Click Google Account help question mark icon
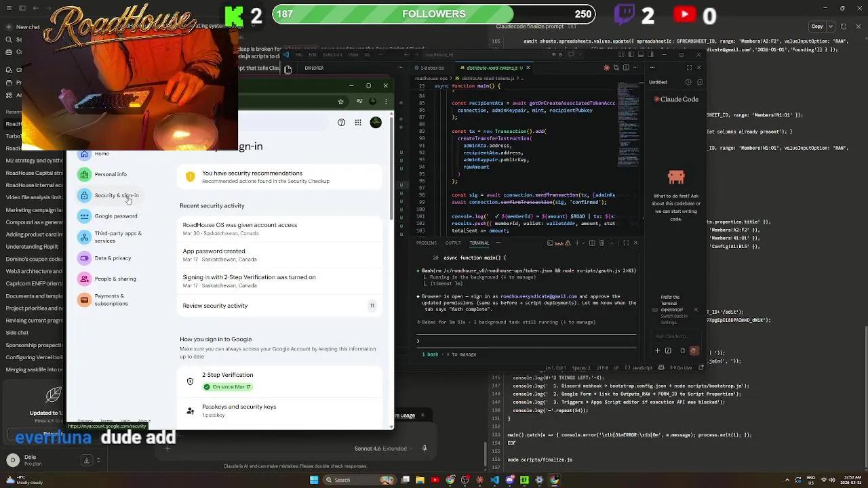 point(341,123)
